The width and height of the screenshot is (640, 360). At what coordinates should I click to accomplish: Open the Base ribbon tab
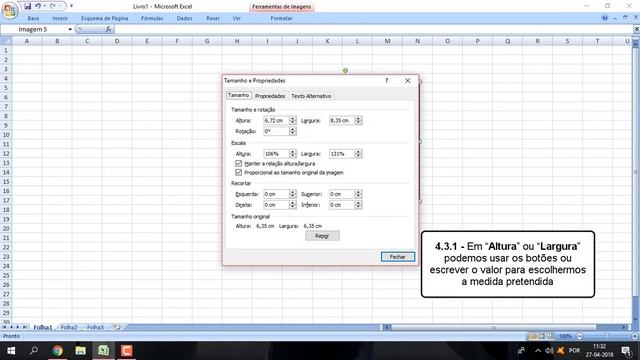pos(33,18)
